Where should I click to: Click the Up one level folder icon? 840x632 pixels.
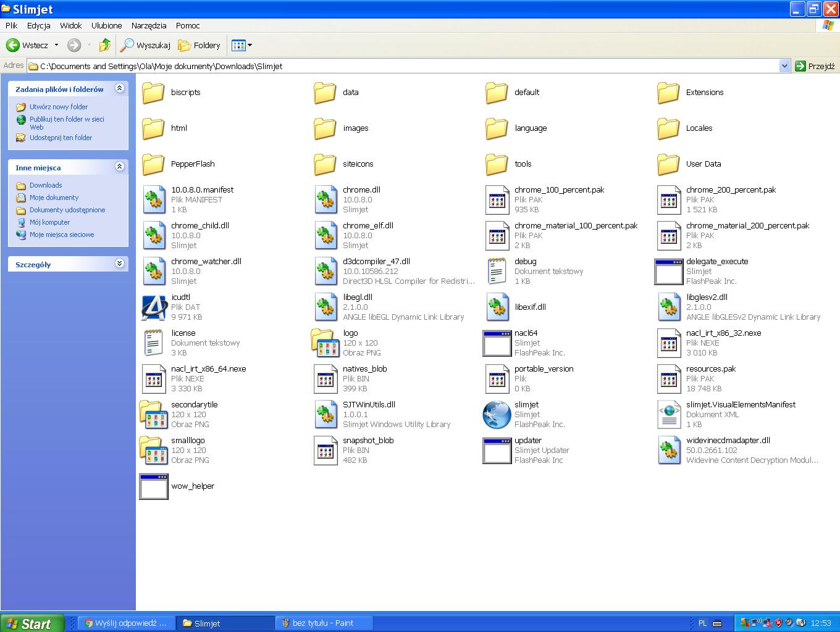105,45
